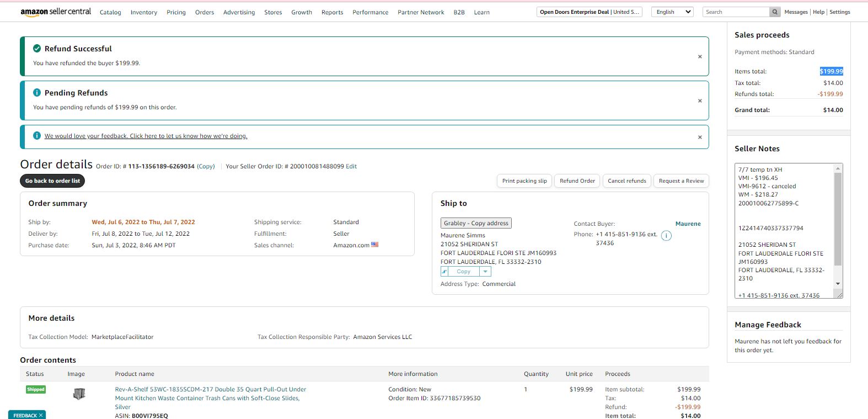This screenshot has width=868, height=419.
Task: Edit the Seller Order ID
Action: point(351,166)
